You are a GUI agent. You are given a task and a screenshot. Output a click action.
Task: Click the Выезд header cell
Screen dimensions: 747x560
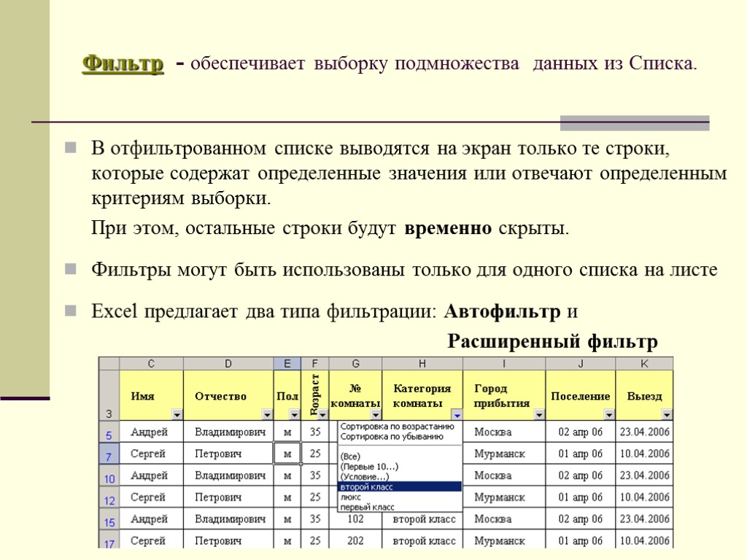(644, 396)
